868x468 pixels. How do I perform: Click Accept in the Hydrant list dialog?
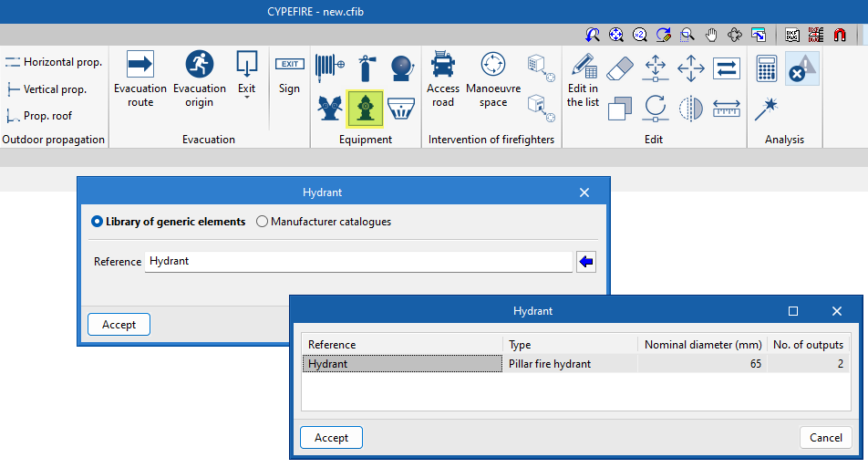pyautogui.click(x=331, y=438)
